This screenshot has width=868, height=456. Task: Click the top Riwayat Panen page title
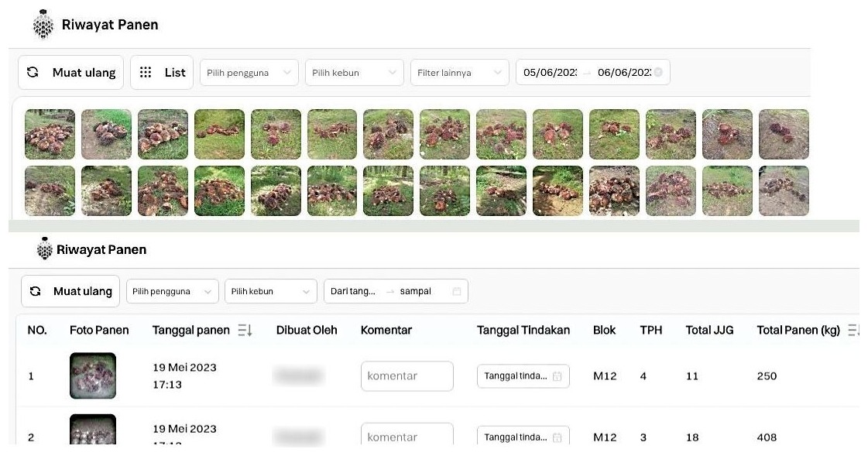[x=110, y=24]
